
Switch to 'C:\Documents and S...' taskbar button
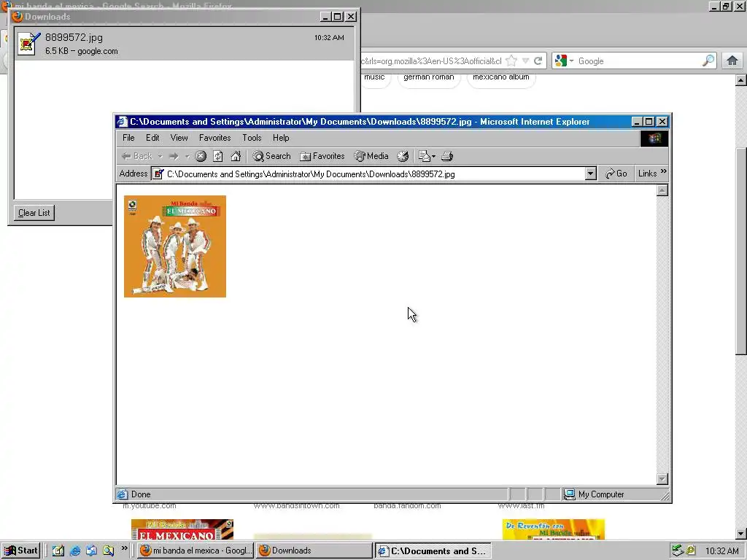tap(433, 551)
